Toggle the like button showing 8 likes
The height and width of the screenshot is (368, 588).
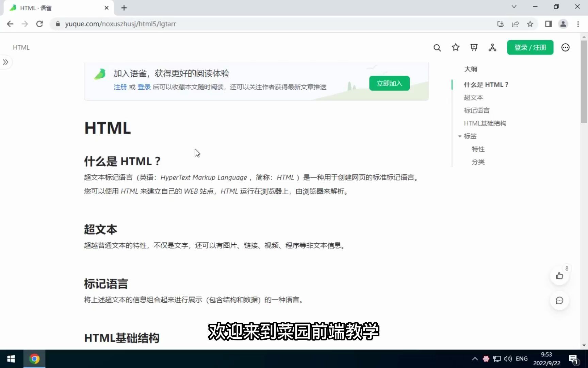click(x=559, y=276)
